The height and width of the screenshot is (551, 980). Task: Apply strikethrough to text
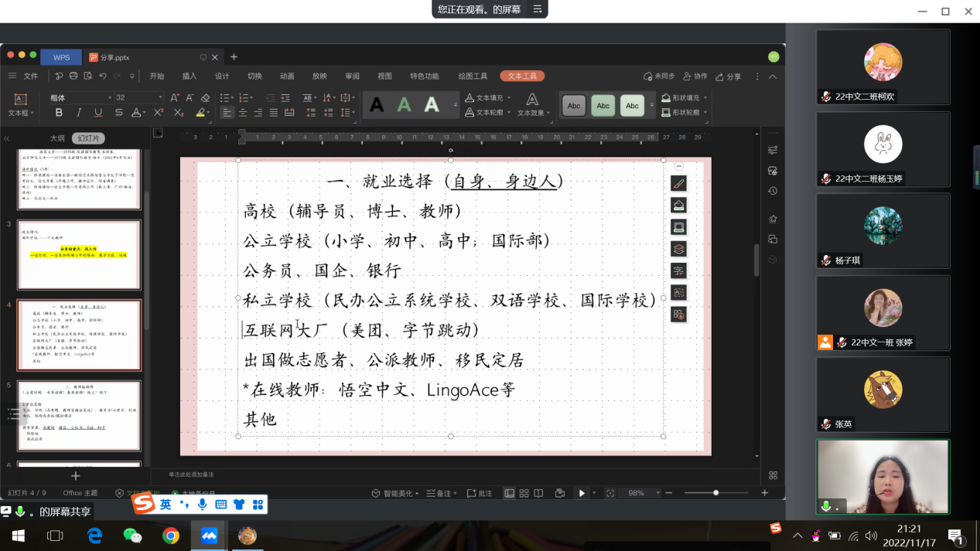118,113
